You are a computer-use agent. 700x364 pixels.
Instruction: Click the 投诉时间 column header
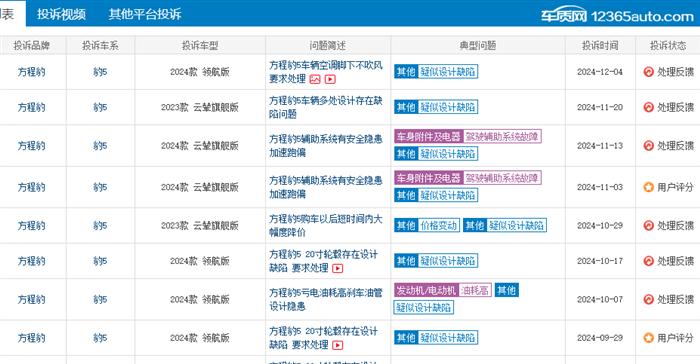coord(600,46)
